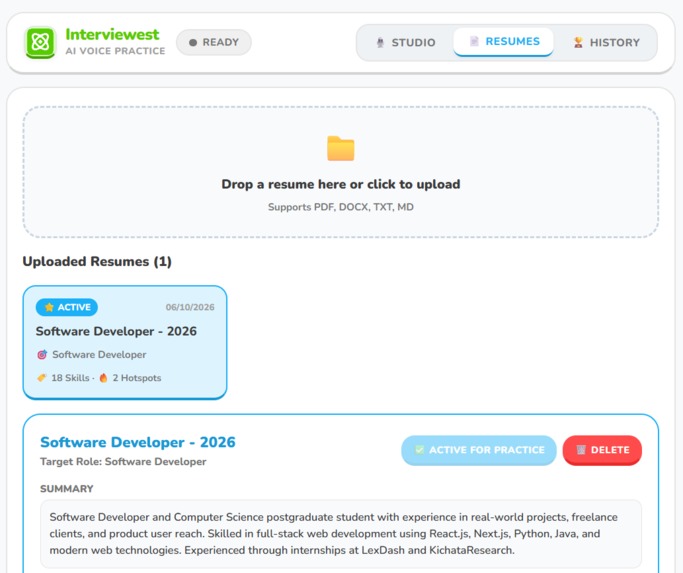Click the microphone icon in STUDIO tab

(380, 42)
